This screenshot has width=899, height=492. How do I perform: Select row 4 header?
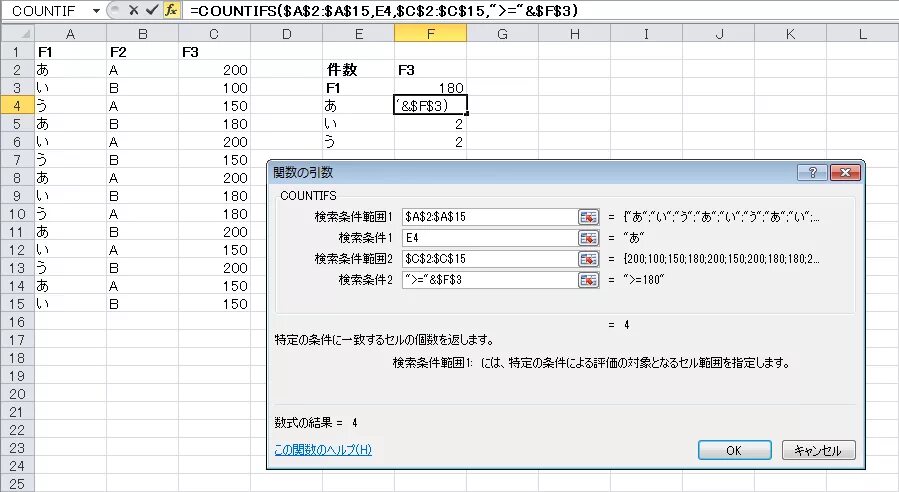click(17, 106)
